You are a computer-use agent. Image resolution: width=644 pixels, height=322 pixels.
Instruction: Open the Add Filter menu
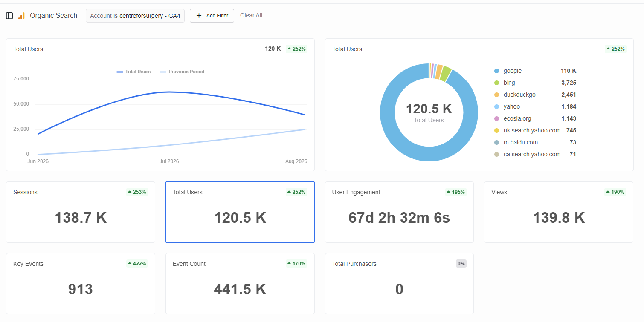[212, 16]
